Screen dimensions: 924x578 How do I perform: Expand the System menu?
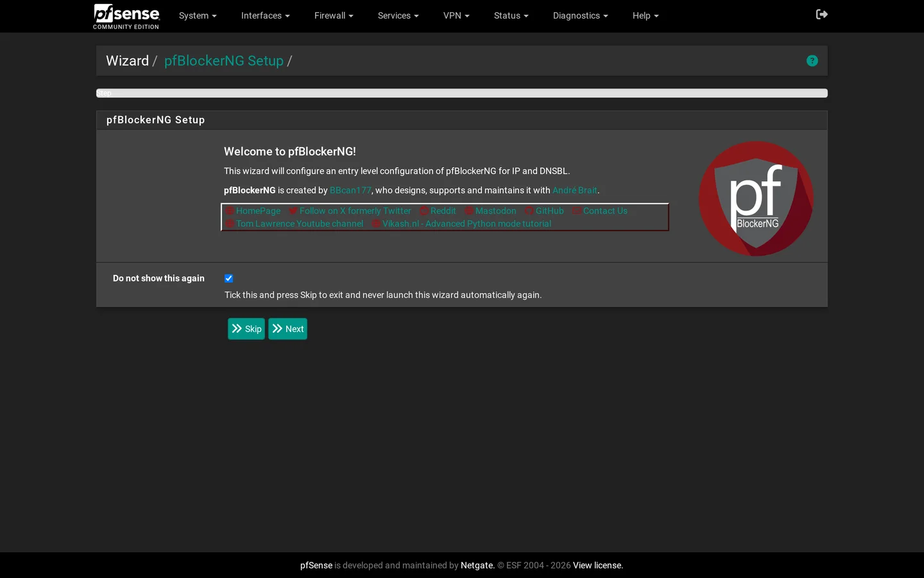pyautogui.click(x=198, y=15)
